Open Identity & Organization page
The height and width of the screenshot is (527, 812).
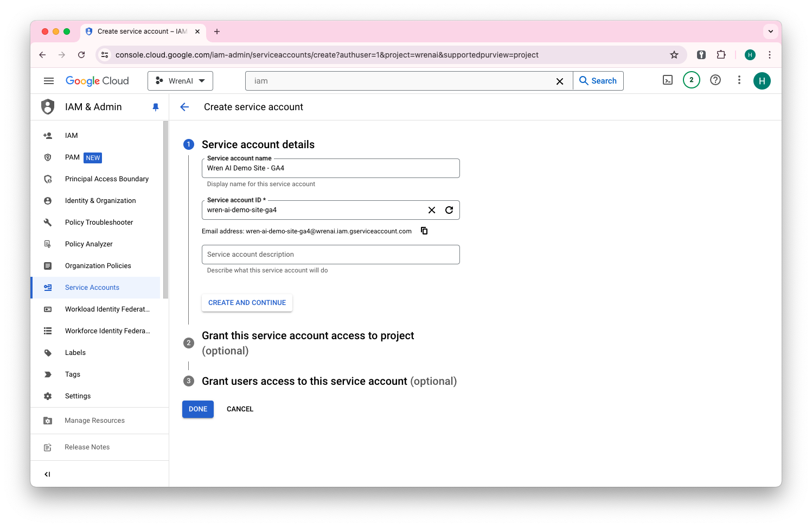(x=95, y=201)
